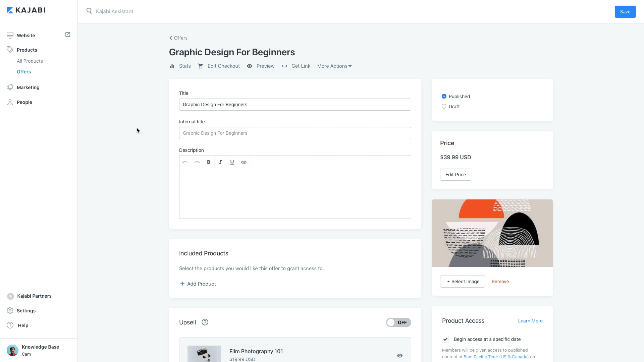Select the Draft radio button
644x362 pixels.
tap(444, 107)
